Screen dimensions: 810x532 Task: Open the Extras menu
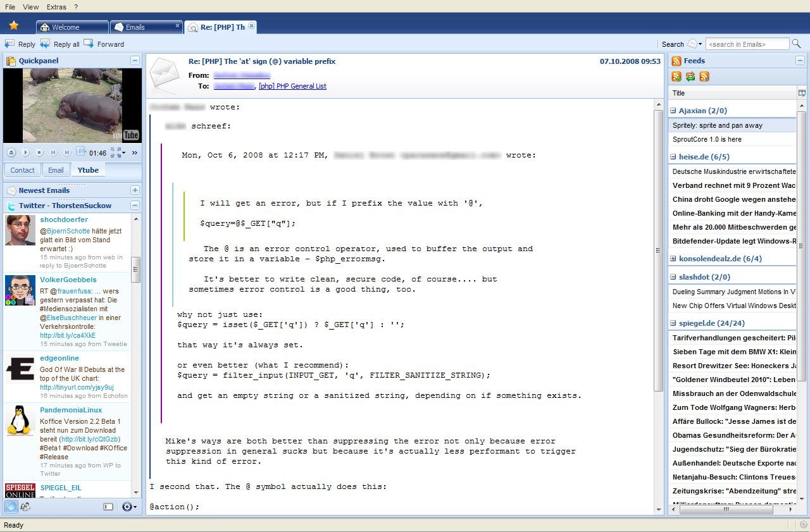tap(56, 7)
